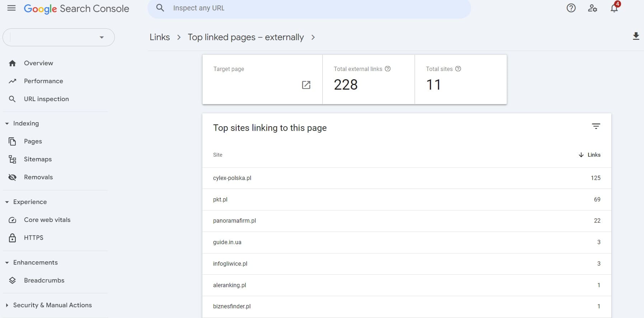Click the 125 links value
This screenshot has height=318, width=644.
pos(596,178)
